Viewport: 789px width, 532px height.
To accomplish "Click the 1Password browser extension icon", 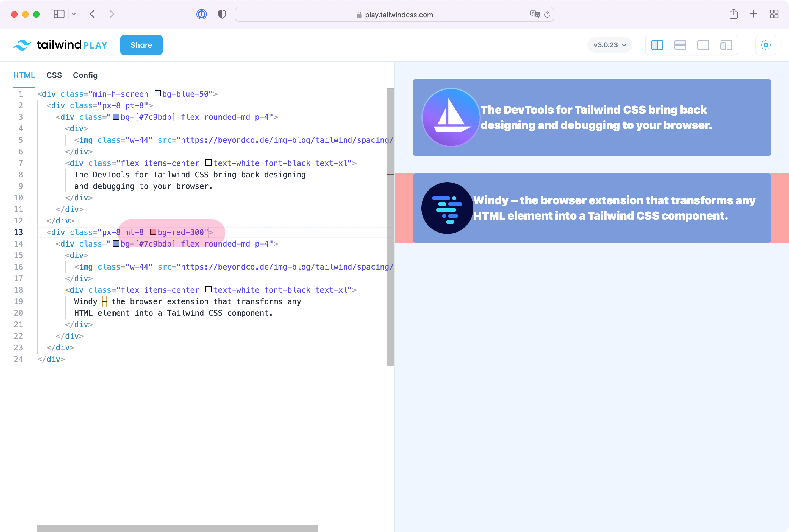I will click(x=202, y=14).
